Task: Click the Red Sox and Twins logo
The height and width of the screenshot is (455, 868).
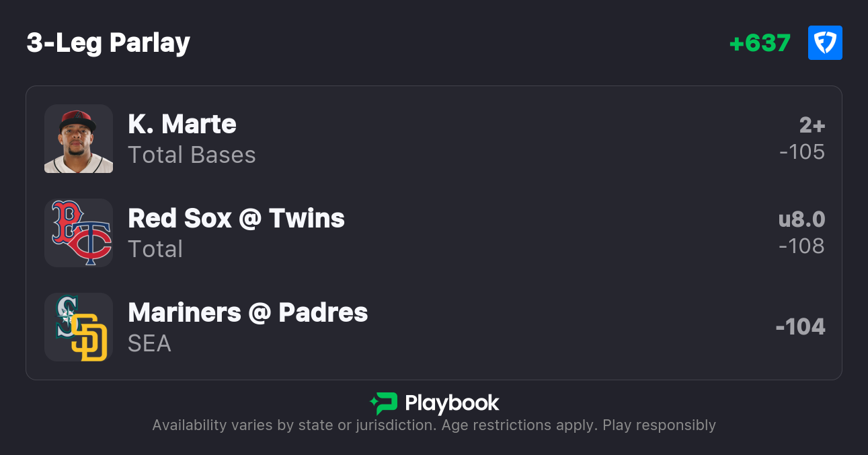Action: coord(79,233)
